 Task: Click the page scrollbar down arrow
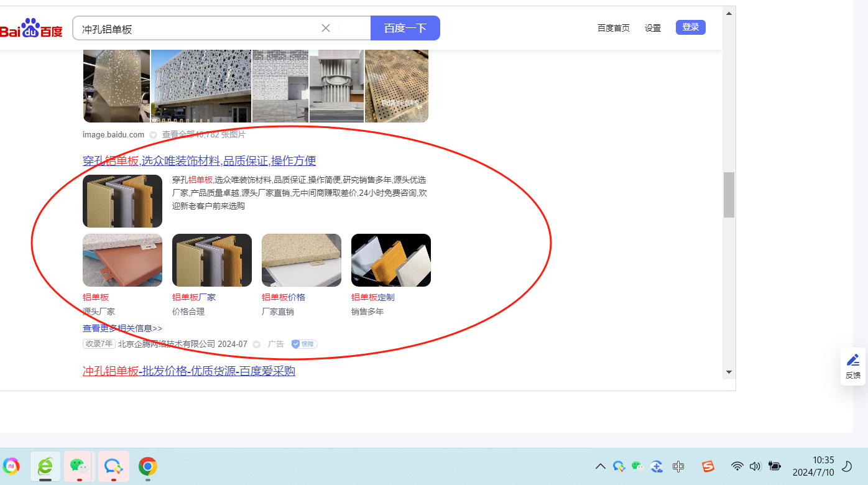[x=729, y=372]
